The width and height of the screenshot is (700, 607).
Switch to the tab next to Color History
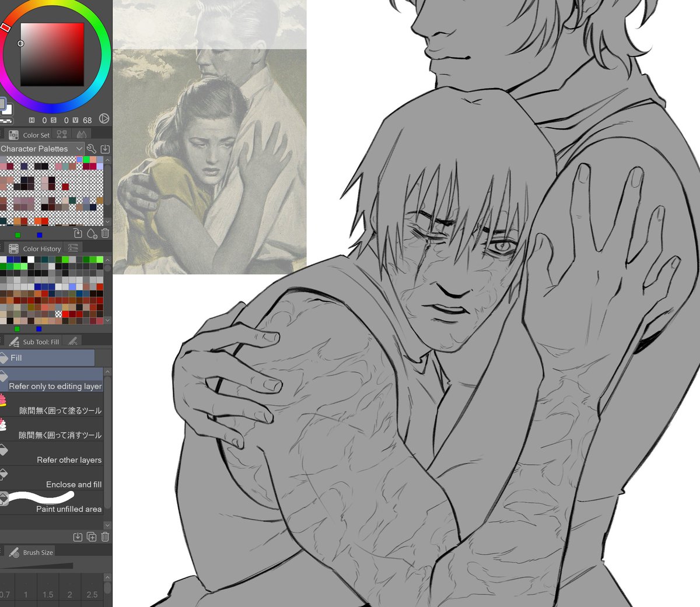point(73,248)
